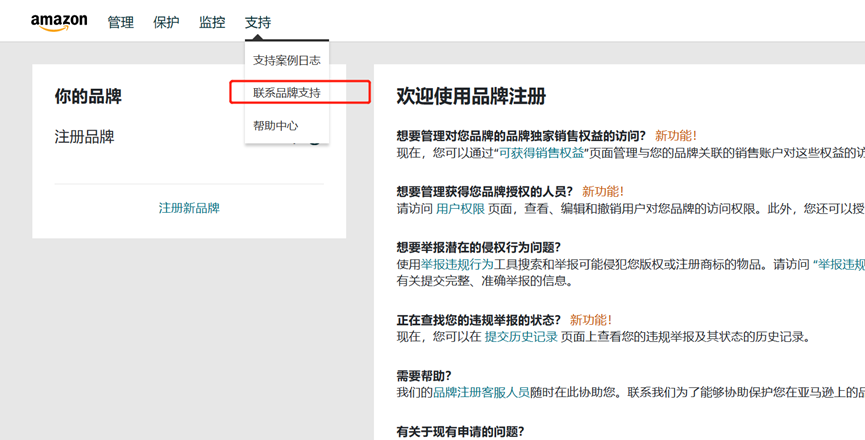
Task: Click the 注册新品牌 link
Action: [x=189, y=208]
